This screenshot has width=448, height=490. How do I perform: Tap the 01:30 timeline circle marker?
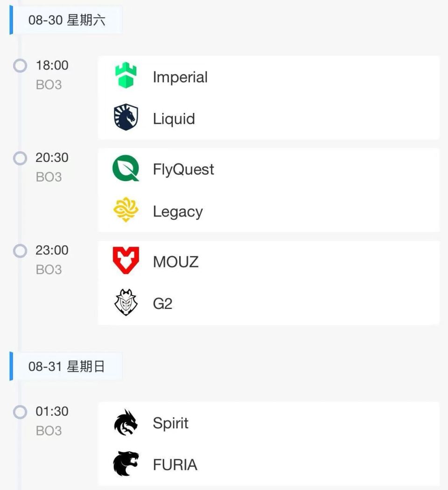pyautogui.click(x=20, y=412)
